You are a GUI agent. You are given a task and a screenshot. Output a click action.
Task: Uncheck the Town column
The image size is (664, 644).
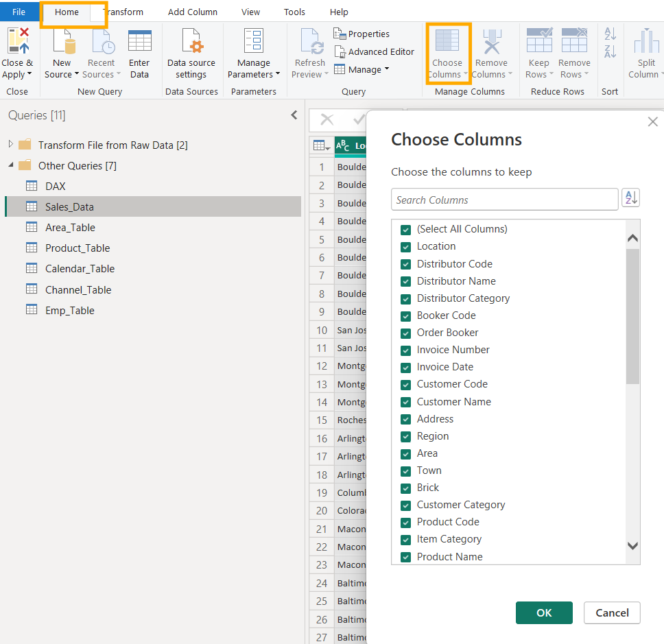coord(405,471)
